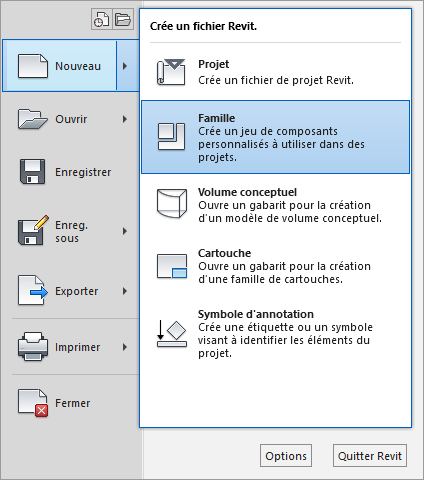Choose the Symbole d'annotation icon
Viewport: 424px width, 480px height.
click(x=172, y=334)
